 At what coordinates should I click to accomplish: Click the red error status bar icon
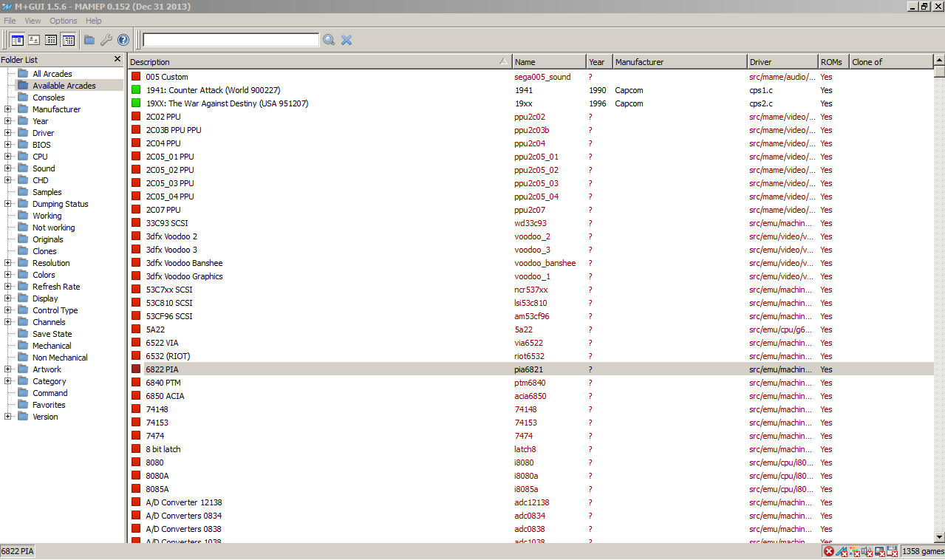829,551
